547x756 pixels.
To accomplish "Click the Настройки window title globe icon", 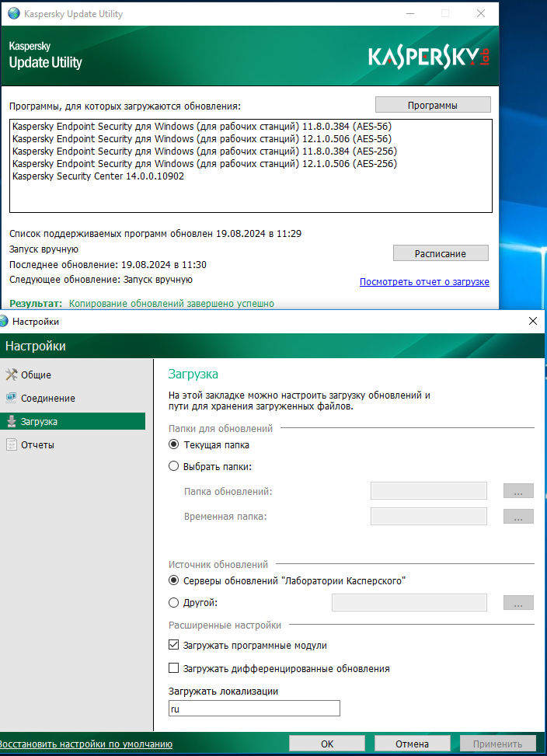I will tap(4, 321).
